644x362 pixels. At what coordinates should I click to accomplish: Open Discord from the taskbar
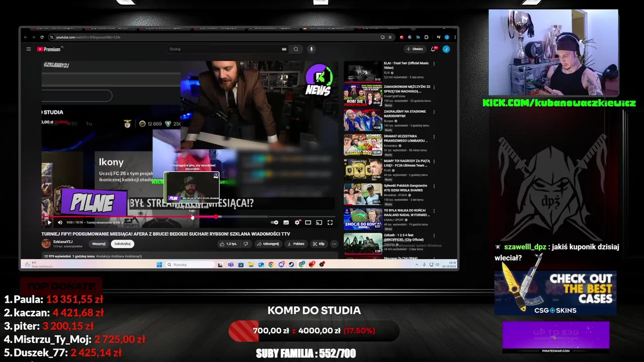[282, 264]
